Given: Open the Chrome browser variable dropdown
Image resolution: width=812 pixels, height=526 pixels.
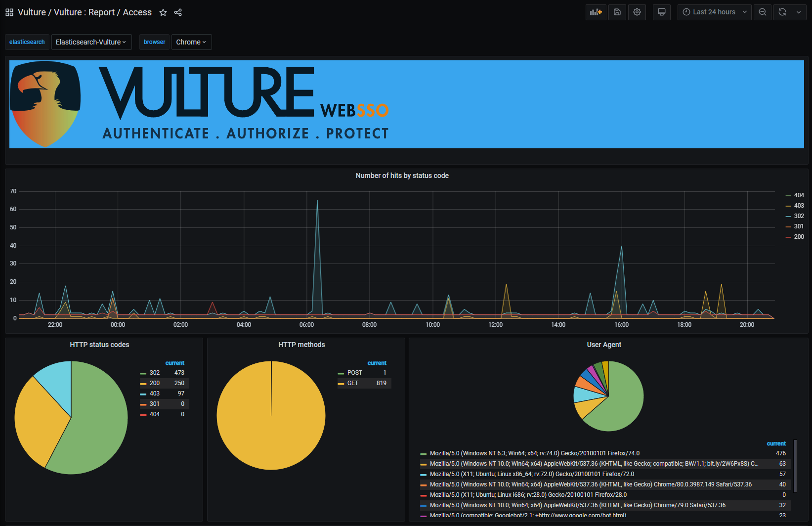Looking at the screenshot, I should coord(191,42).
